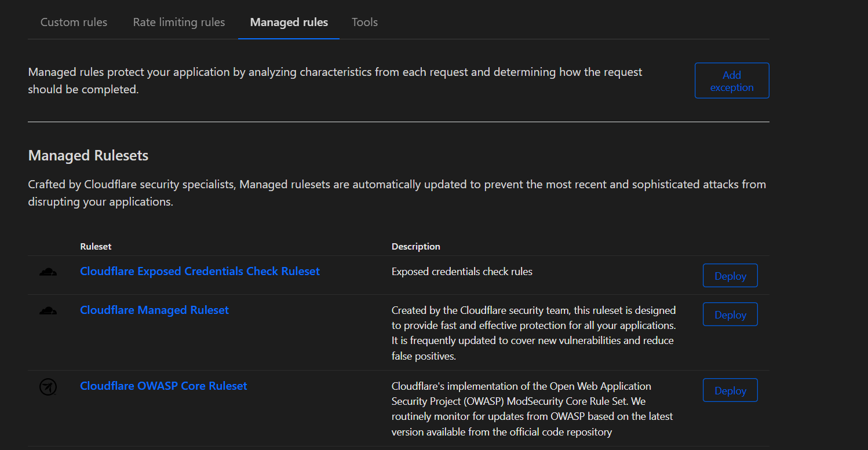Deploy the Cloudflare Managed Ruleset
The width and height of the screenshot is (868, 450).
click(x=730, y=315)
